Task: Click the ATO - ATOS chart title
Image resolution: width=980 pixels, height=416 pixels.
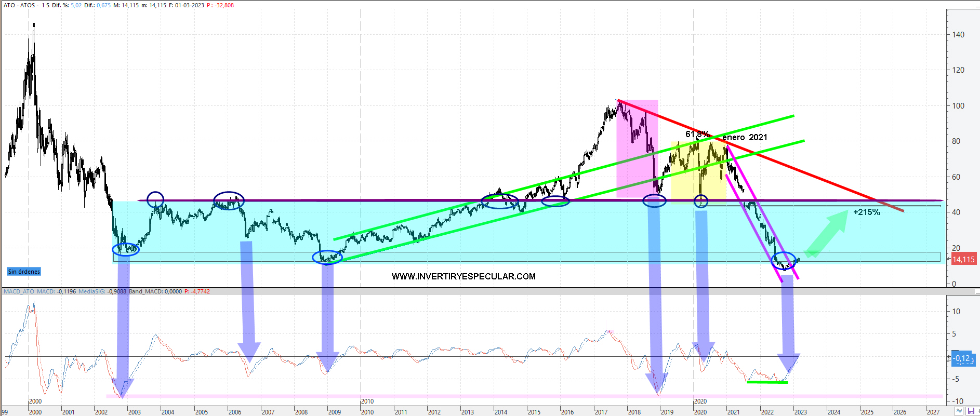Action: pyautogui.click(x=20, y=5)
